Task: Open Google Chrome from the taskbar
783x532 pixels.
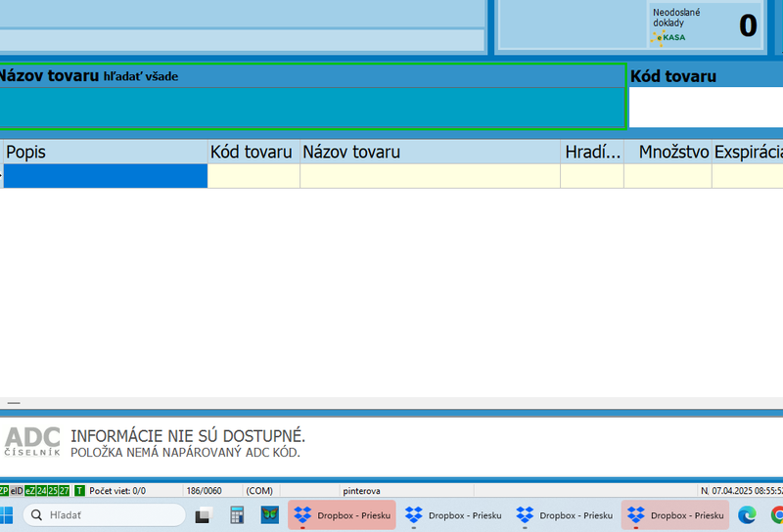Action: (777, 514)
